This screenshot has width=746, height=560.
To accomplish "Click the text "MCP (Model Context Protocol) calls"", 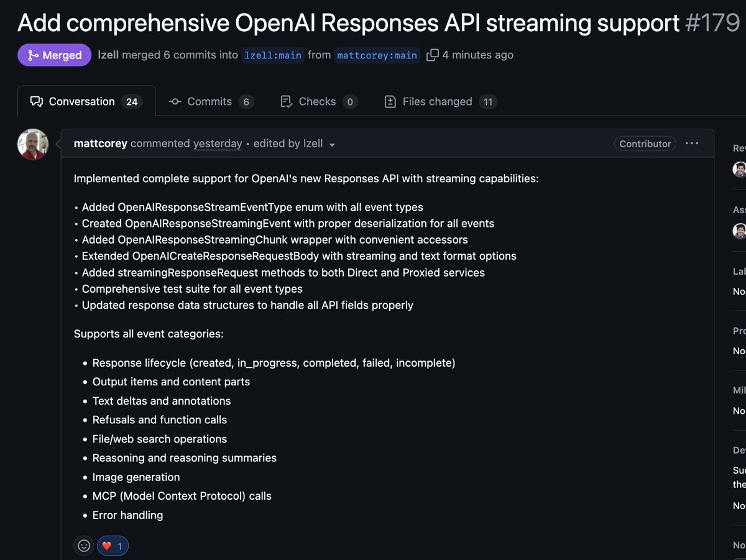I will [x=182, y=496].
